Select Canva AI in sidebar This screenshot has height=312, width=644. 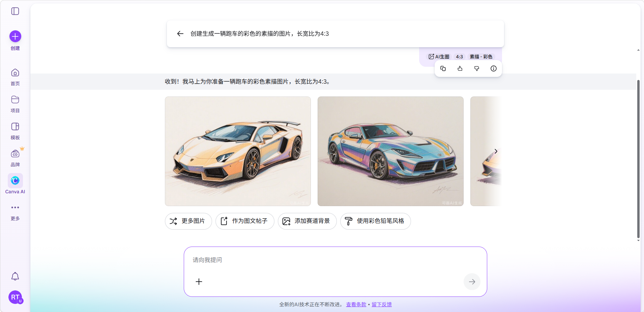point(15,181)
